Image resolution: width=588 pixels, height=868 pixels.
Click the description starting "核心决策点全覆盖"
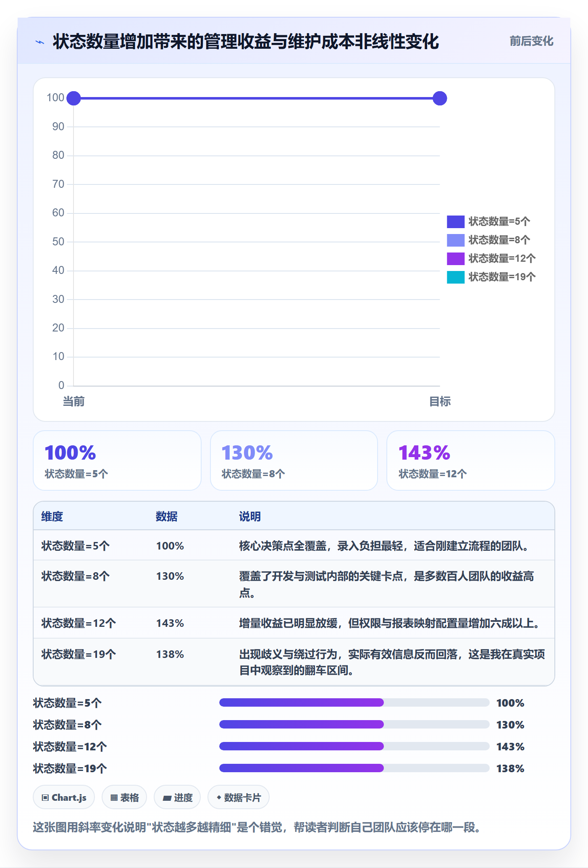point(384,546)
